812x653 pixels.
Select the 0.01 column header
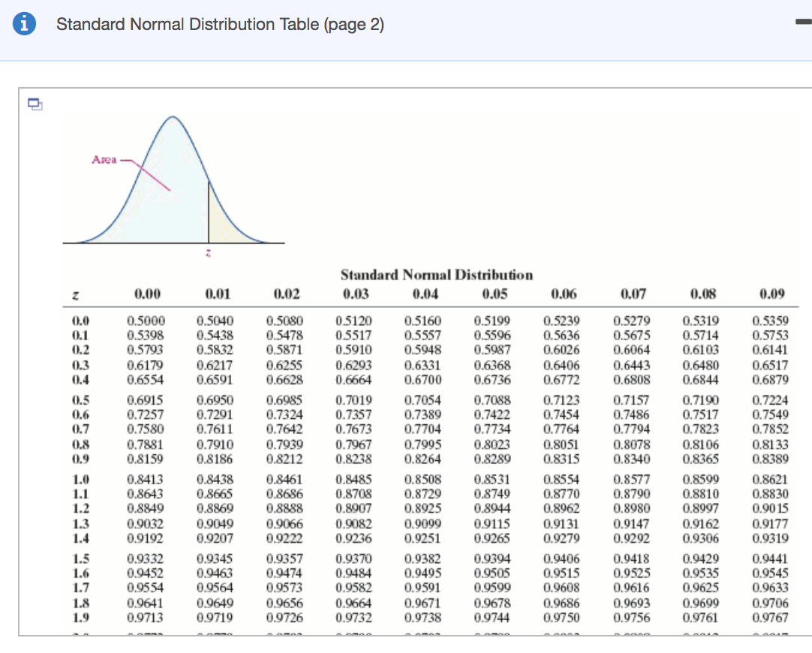(x=218, y=294)
